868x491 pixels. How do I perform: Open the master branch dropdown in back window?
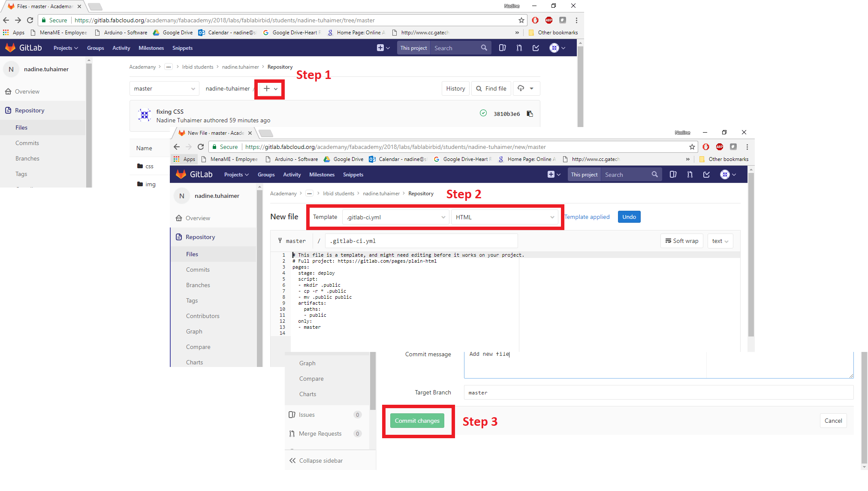[164, 89]
